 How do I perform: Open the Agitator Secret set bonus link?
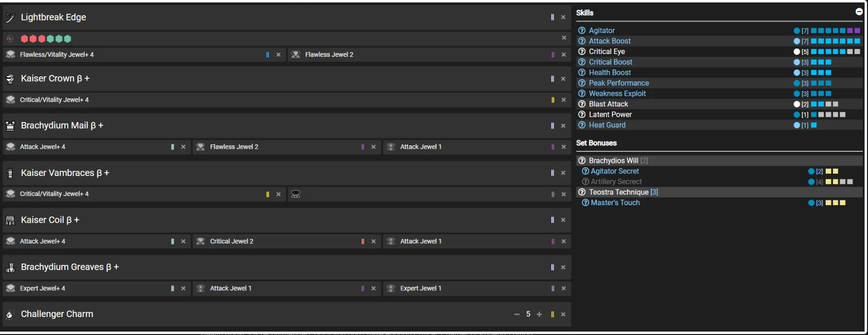pyautogui.click(x=615, y=171)
